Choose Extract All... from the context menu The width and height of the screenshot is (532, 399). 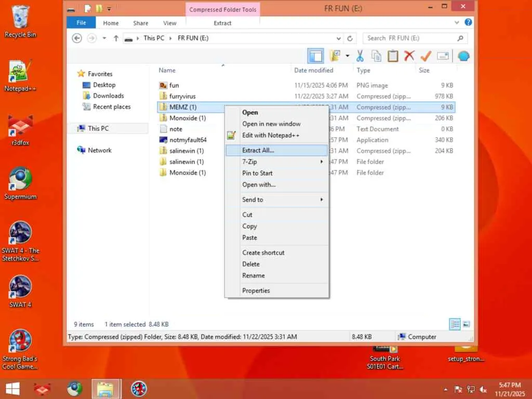tap(277, 150)
